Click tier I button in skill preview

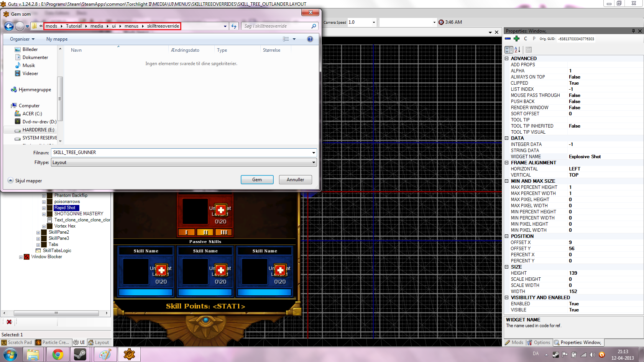[x=186, y=232]
